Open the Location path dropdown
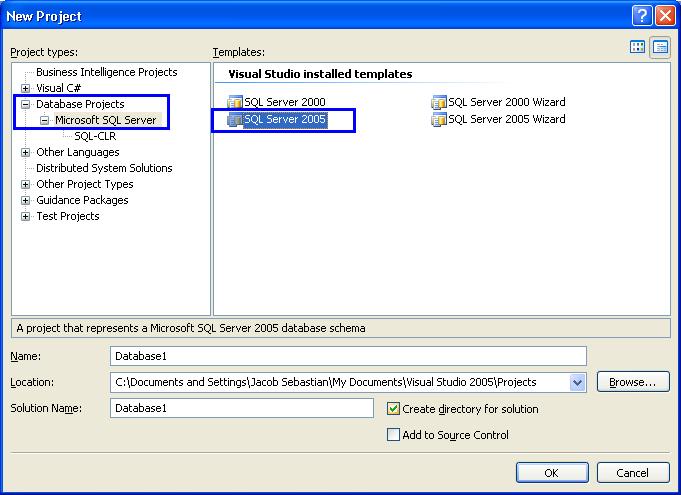 tap(577, 382)
